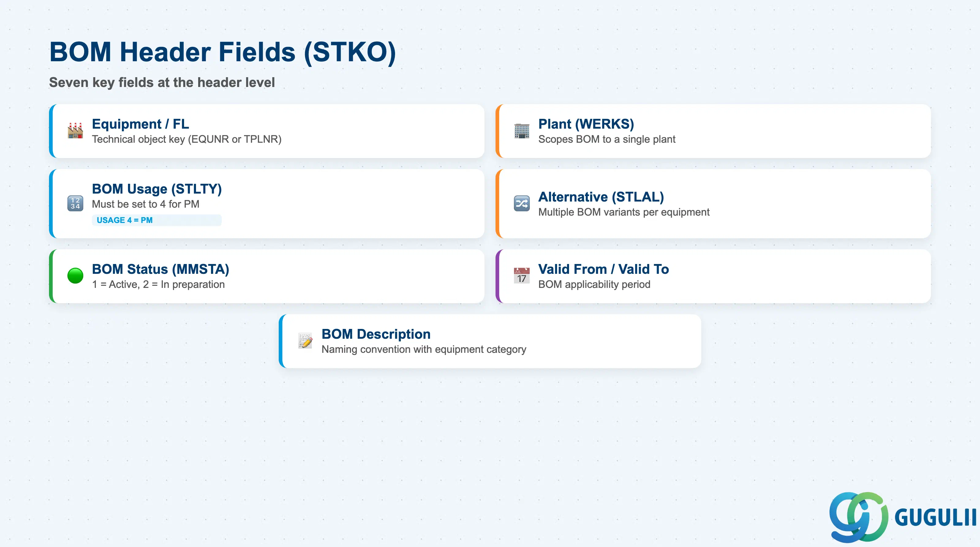The width and height of the screenshot is (980, 547).
Task: Click the GUGULII brand text
Action: [x=935, y=518]
